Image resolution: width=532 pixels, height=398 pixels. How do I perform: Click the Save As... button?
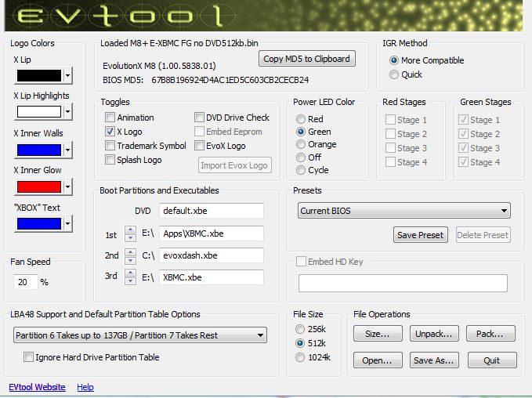click(x=434, y=360)
